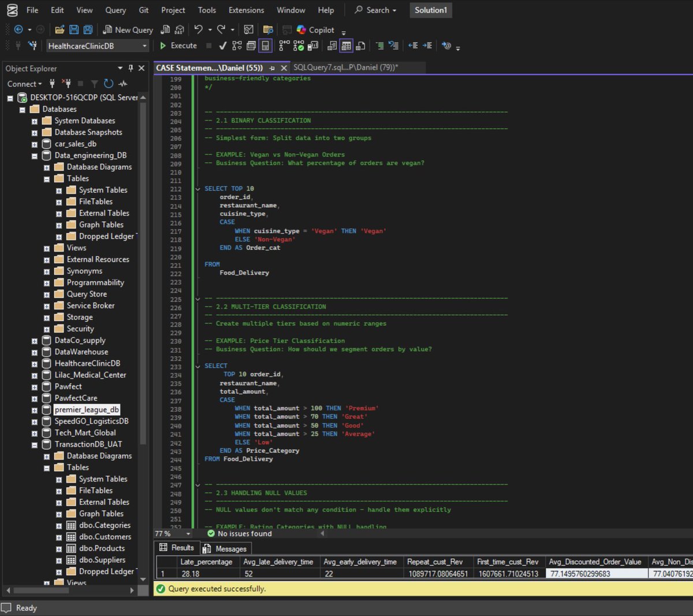The height and width of the screenshot is (616, 693).
Task: Collapse the SELECT TOP 10 code block at line 212
Action: (198, 189)
